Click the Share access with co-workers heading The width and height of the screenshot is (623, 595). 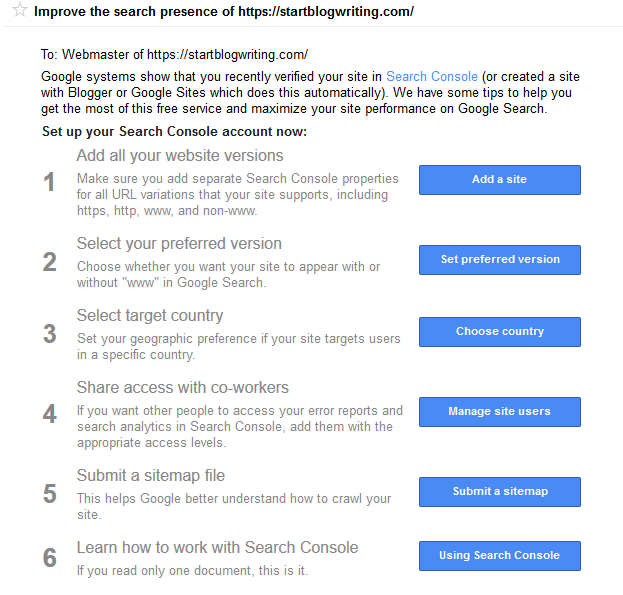coord(182,387)
